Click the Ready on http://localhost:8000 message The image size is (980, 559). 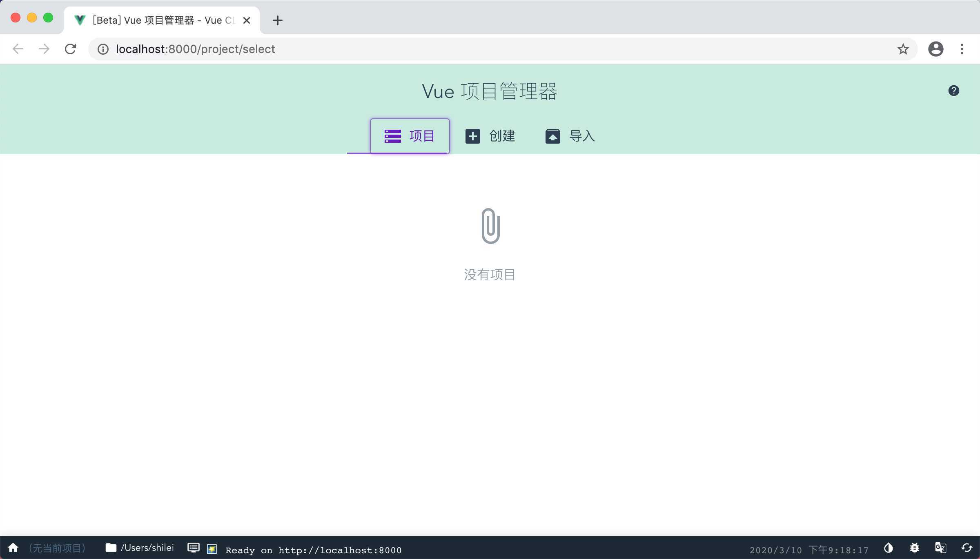tap(313, 550)
